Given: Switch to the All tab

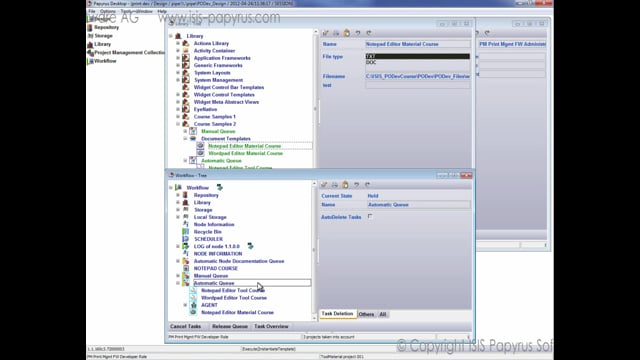Looking at the screenshot, I should pos(383,314).
